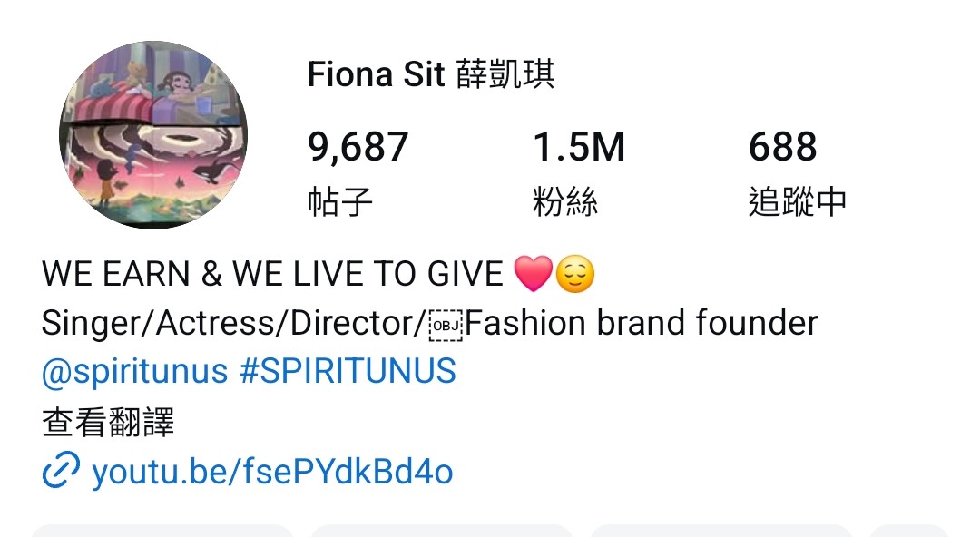View the 9,687 posts count

[x=358, y=148]
